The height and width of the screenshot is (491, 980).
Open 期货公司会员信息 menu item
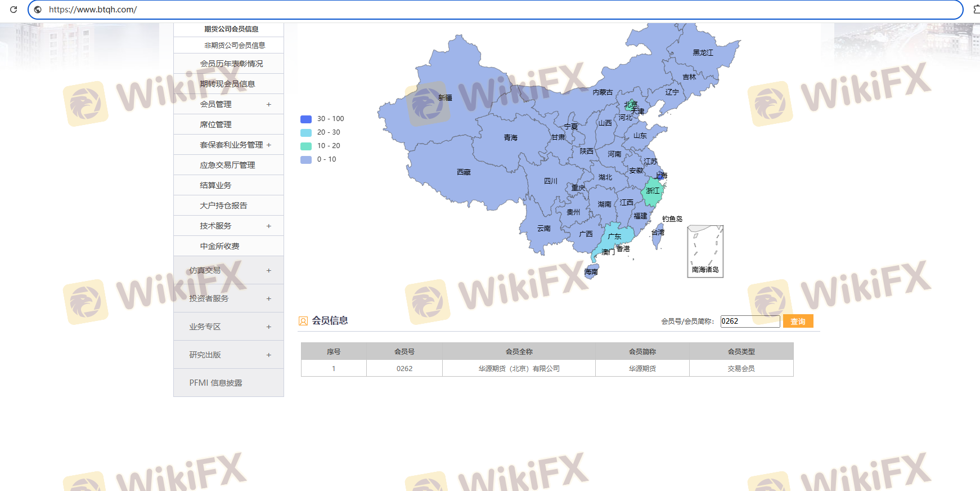231,29
